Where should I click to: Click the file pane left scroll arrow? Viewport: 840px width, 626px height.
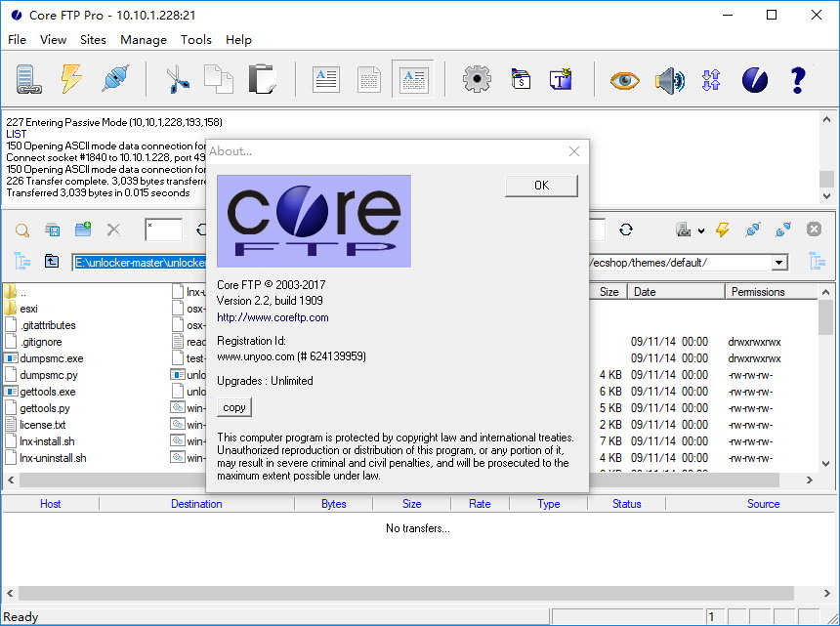(x=11, y=480)
